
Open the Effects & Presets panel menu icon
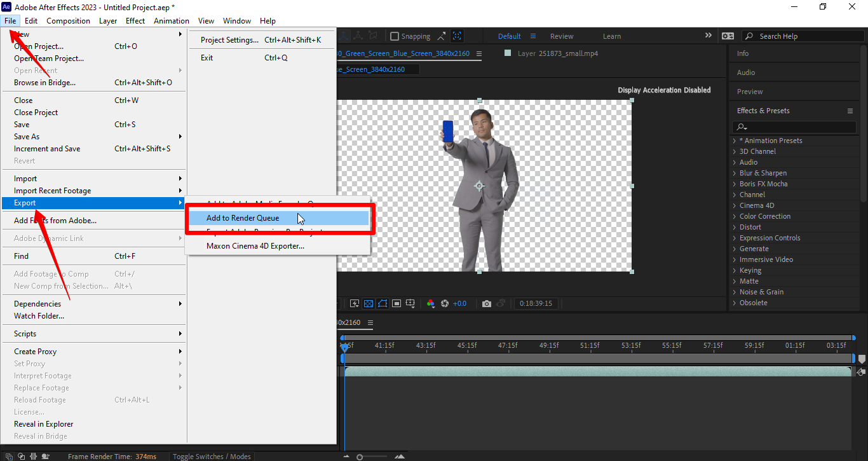[850, 110]
